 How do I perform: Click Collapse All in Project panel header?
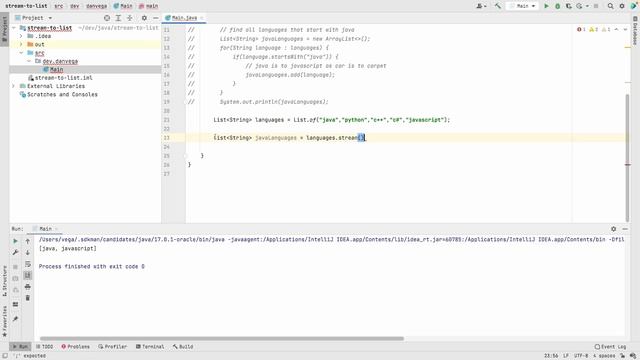[x=130, y=18]
